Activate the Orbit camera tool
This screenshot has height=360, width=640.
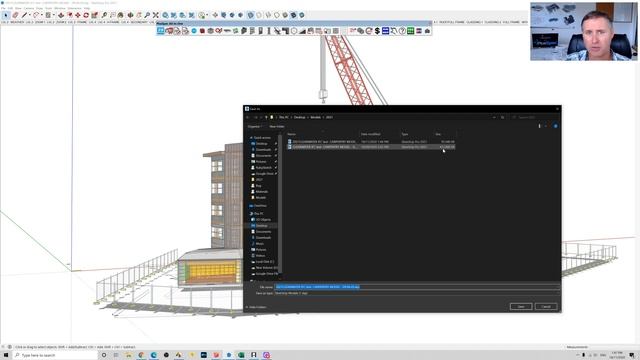tap(131, 15)
